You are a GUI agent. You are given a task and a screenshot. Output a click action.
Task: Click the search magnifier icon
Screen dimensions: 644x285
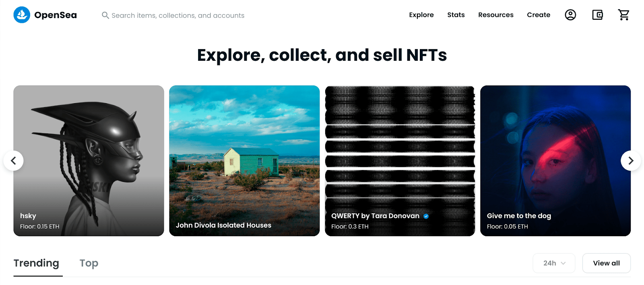[x=105, y=15]
